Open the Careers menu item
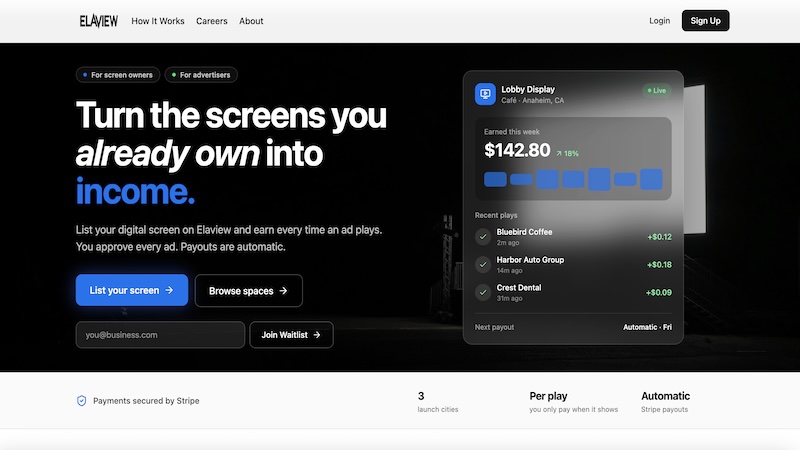This screenshot has width=800, height=450. [x=212, y=21]
